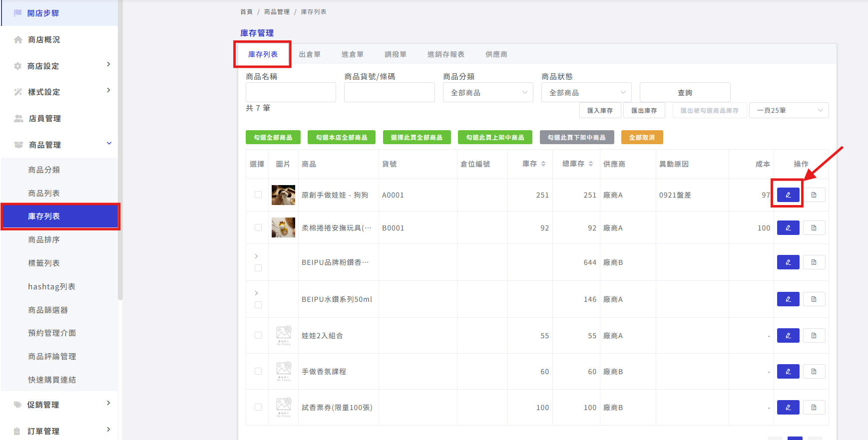Click the 查詢 search button
This screenshot has width=868, height=440.
(685, 92)
